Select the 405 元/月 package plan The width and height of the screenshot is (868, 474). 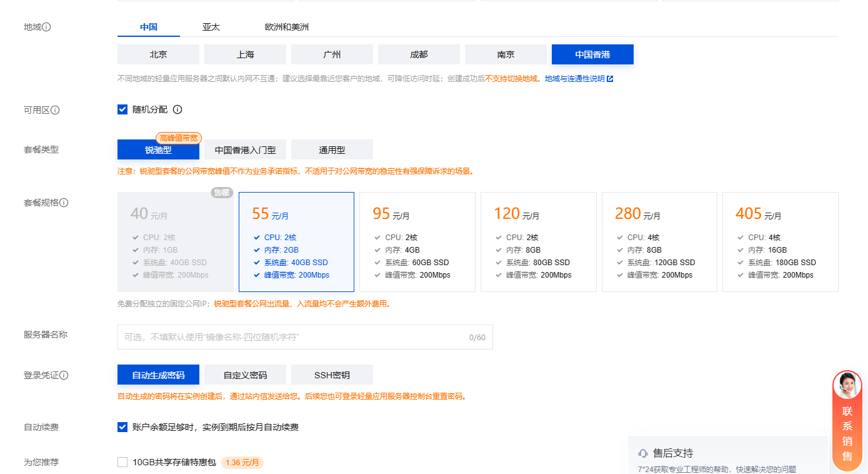click(780, 241)
